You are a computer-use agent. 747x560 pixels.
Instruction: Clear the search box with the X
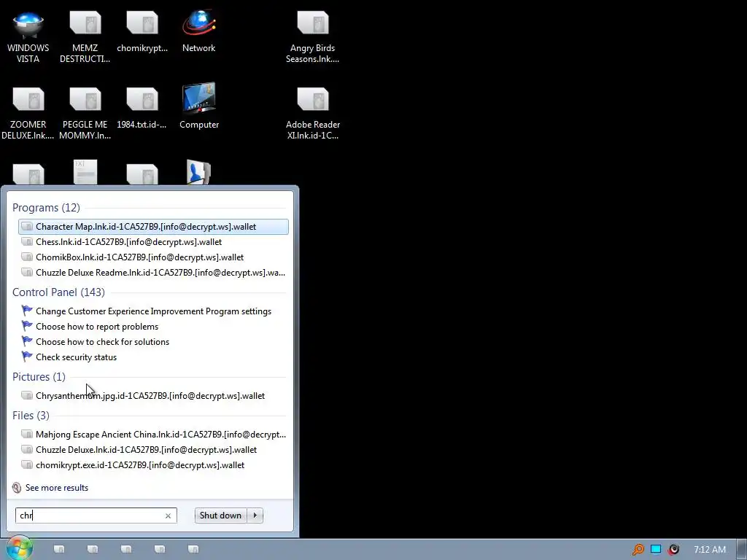point(168,516)
